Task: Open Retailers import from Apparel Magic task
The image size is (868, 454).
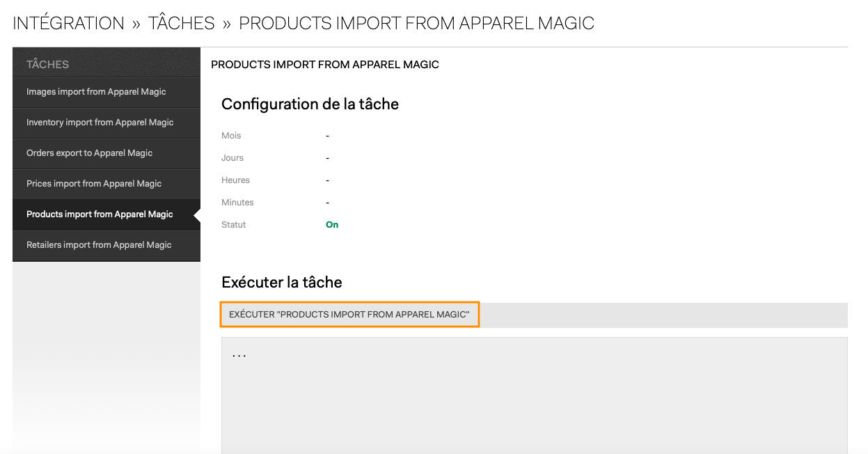Action: tap(106, 245)
